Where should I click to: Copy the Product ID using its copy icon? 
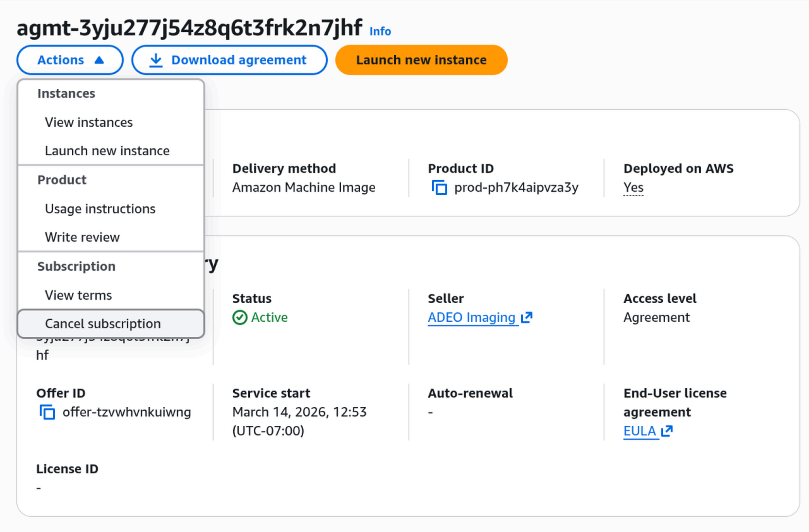pyautogui.click(x=440, y=187)
